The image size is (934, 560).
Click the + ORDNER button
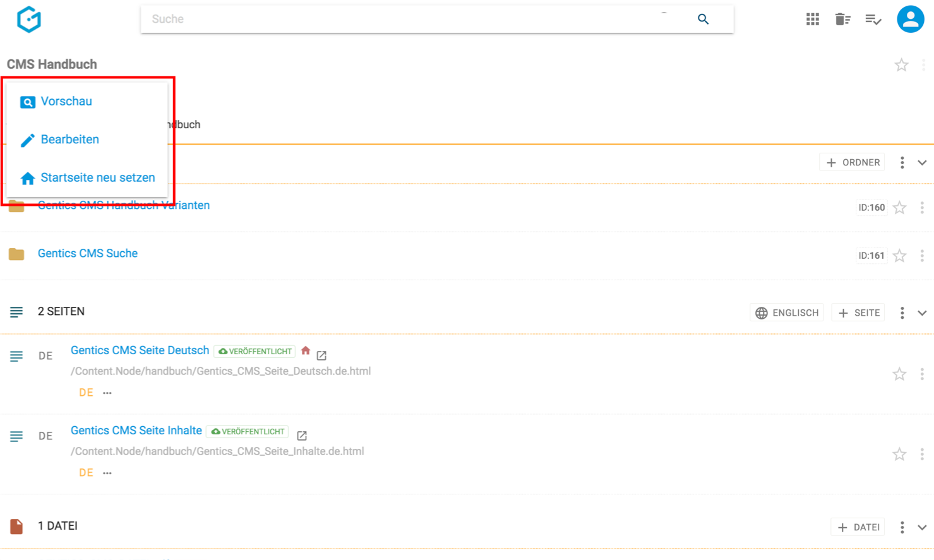click(852, 162)
